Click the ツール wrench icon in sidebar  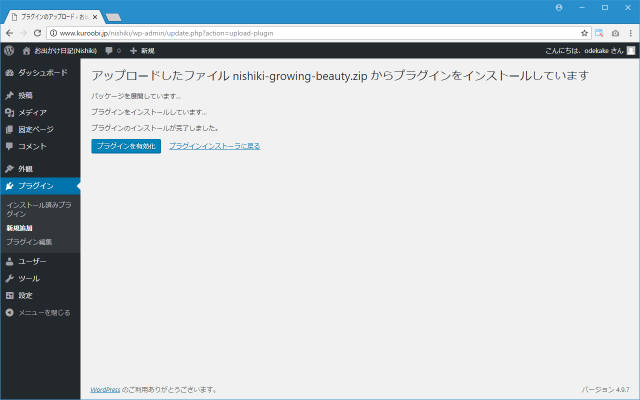point(9,278)
